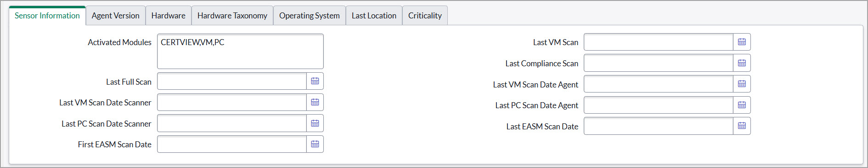Open calendar for Last VM Scan Date Agent
This screenshot has width=868, height=168.
pos(742,84)
